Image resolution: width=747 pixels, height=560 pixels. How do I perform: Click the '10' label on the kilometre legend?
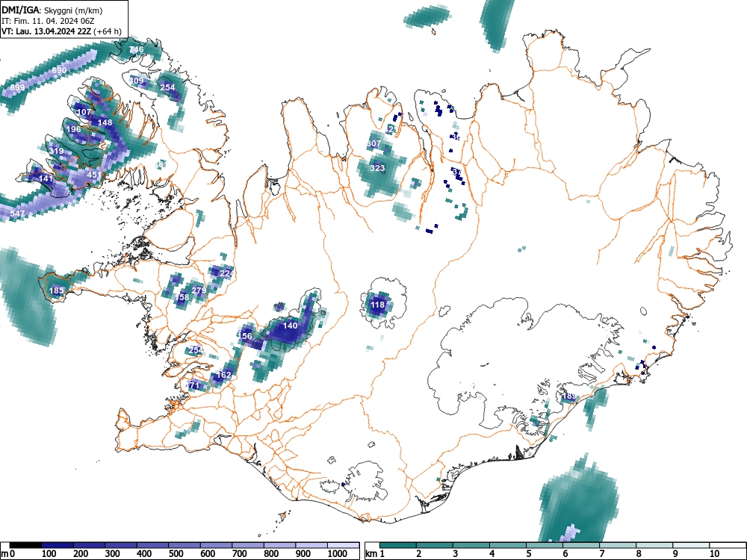(714, 554)
